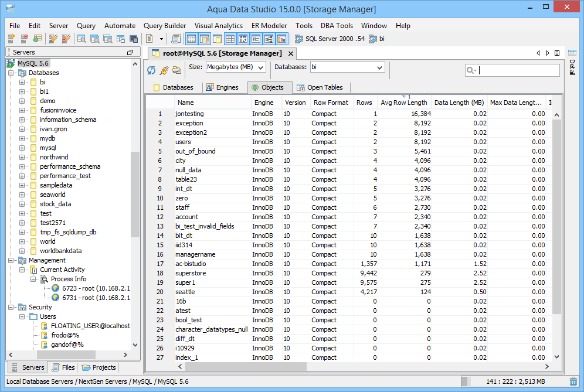Click the dark terminal window toolbar icon
Viewport: 584px width, 392px height.
133,38
